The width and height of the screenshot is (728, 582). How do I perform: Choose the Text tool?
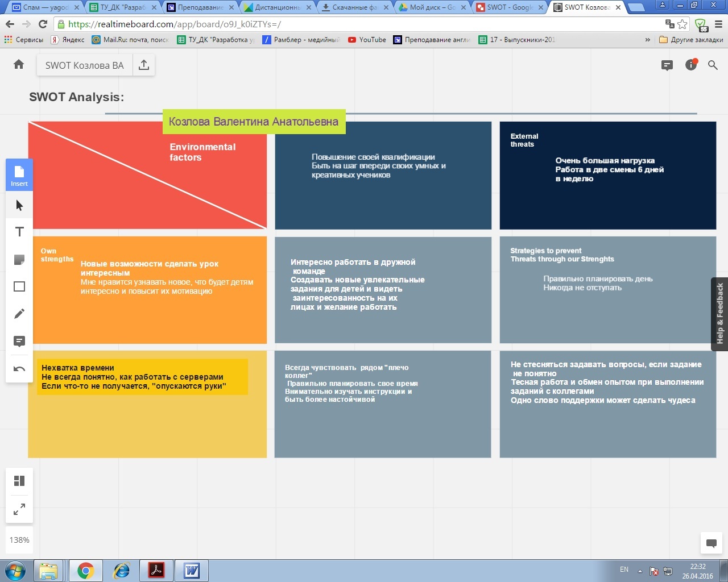pos(19,232)
